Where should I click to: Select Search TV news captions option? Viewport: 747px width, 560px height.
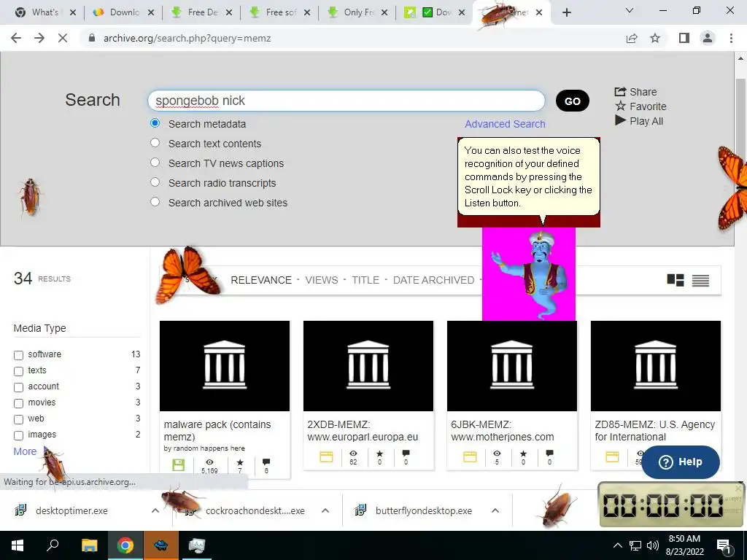click(x=155, y=163)
